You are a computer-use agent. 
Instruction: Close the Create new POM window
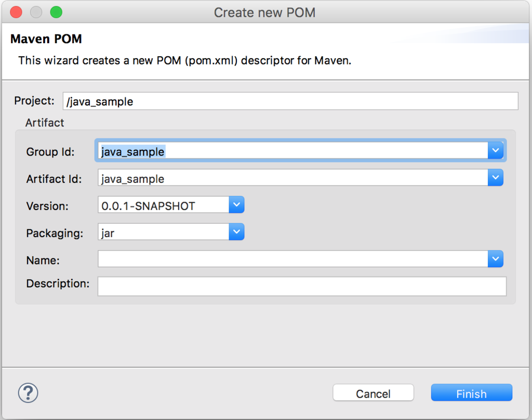click(16, 12)
